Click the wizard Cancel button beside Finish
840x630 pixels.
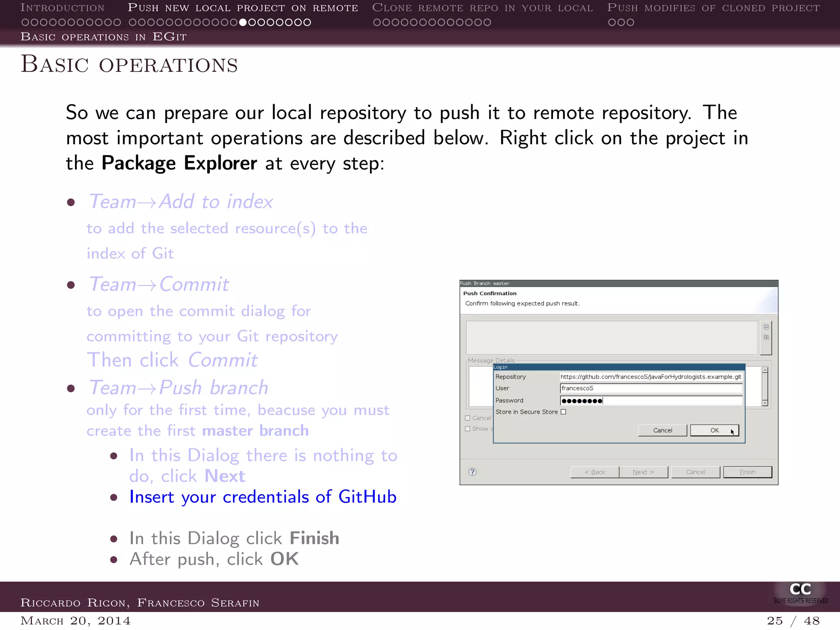[696, 472]
